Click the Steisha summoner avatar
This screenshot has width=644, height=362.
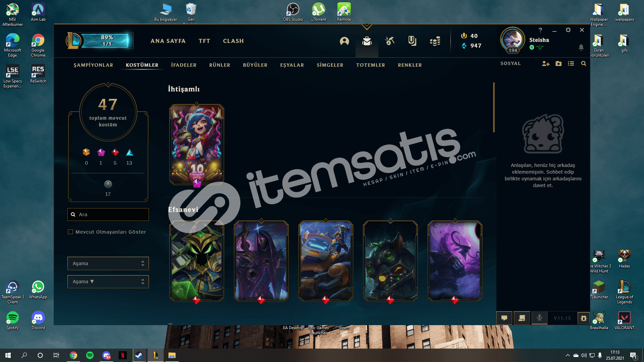tap(513, 40)
